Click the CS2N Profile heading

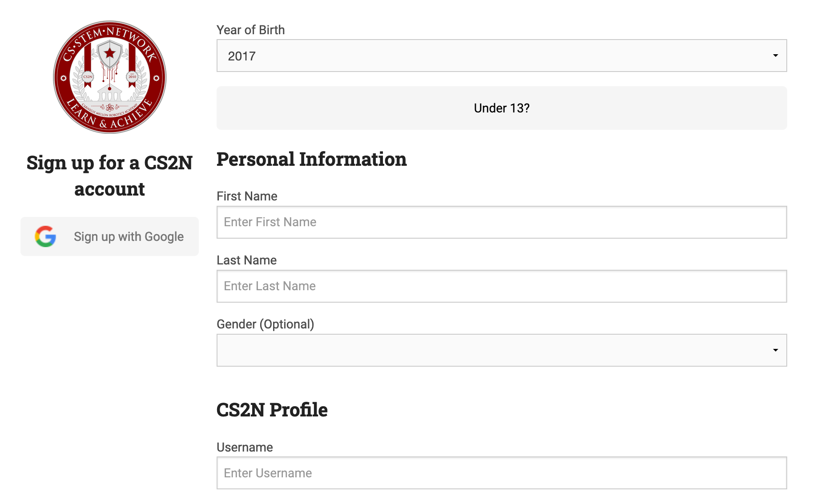(272, 410)
